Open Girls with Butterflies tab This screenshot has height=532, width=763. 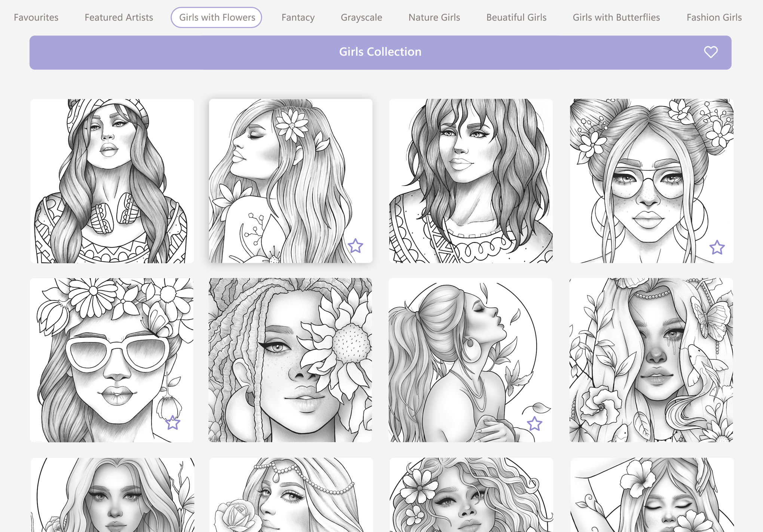tap(616, 17)
